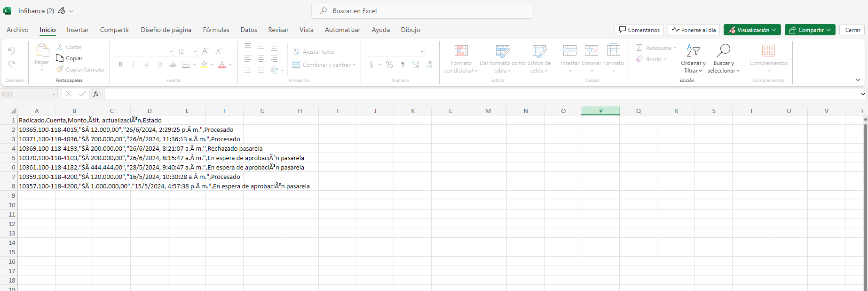Open the font name dropdown
This screenshot has height=291, width=868.
[x=171, y=51]
